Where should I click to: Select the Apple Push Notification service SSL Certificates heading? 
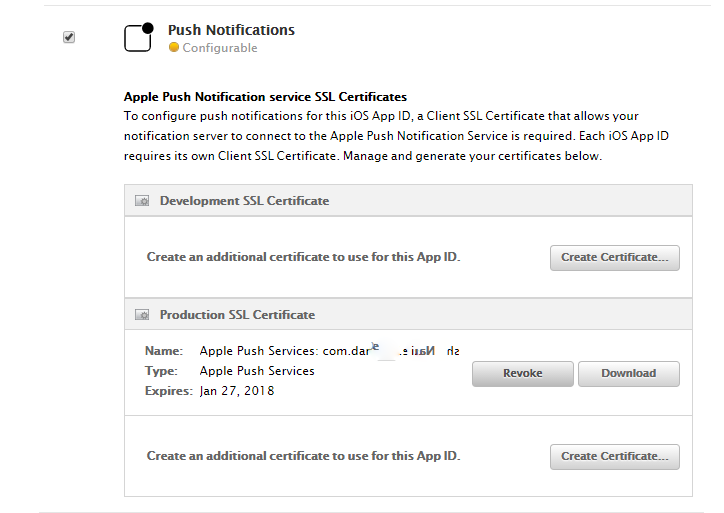pyautogui.click(x=265, y=97)
